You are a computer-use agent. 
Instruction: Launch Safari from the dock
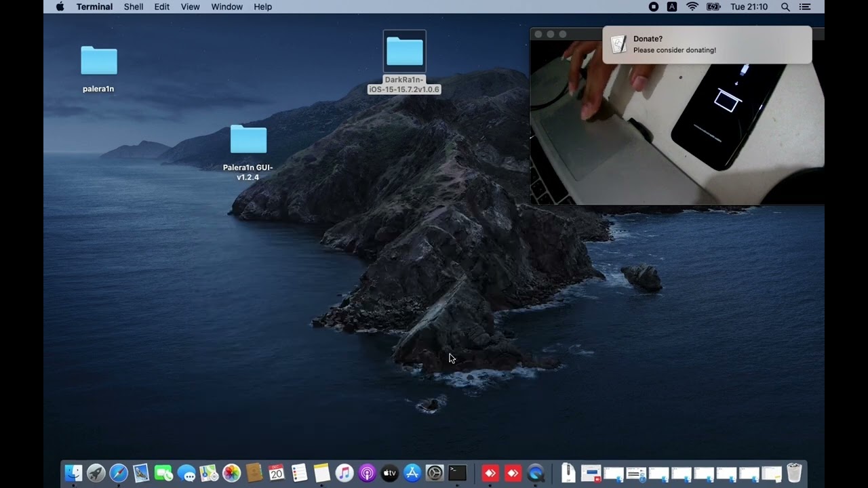pyautogui.click(x=119, y=472)
